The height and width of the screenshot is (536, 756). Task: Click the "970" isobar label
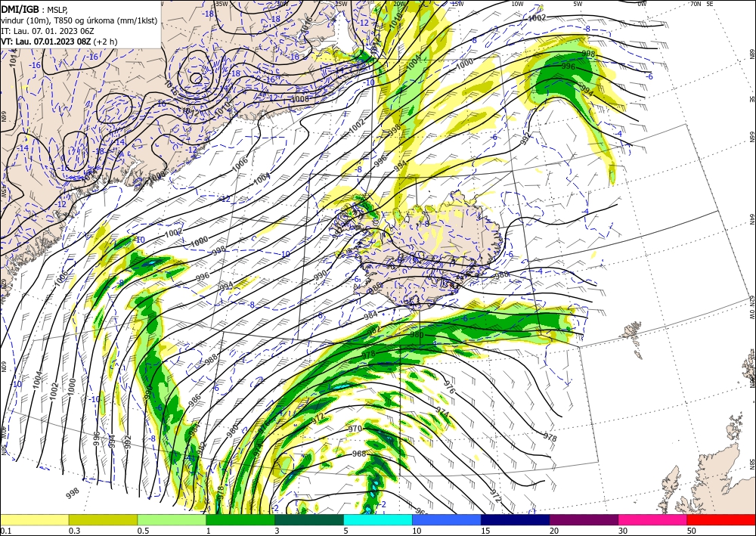coord(355,429)
